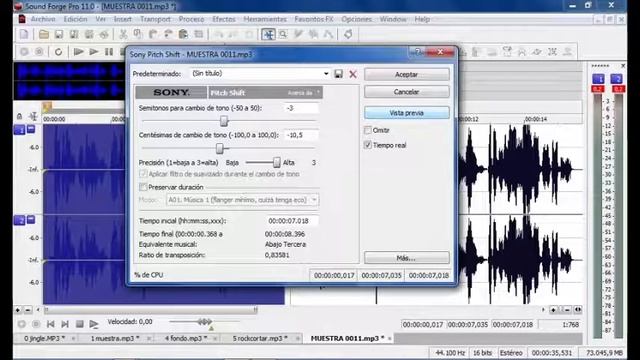Image resolution: width=640 pixels, height=360 pixels.
Task: Open the Favoritos FX menu
Action: tap(314, 19)
